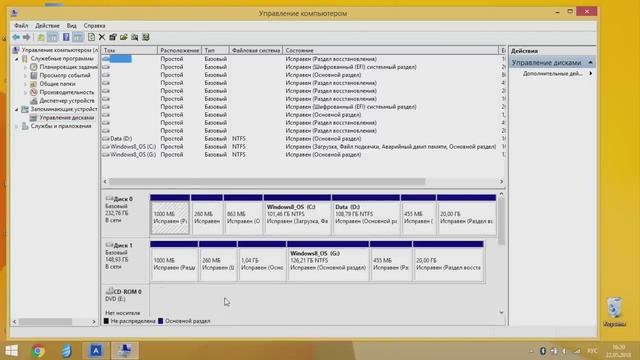Select the Data (D:) volume row

(x=302, y=139)
